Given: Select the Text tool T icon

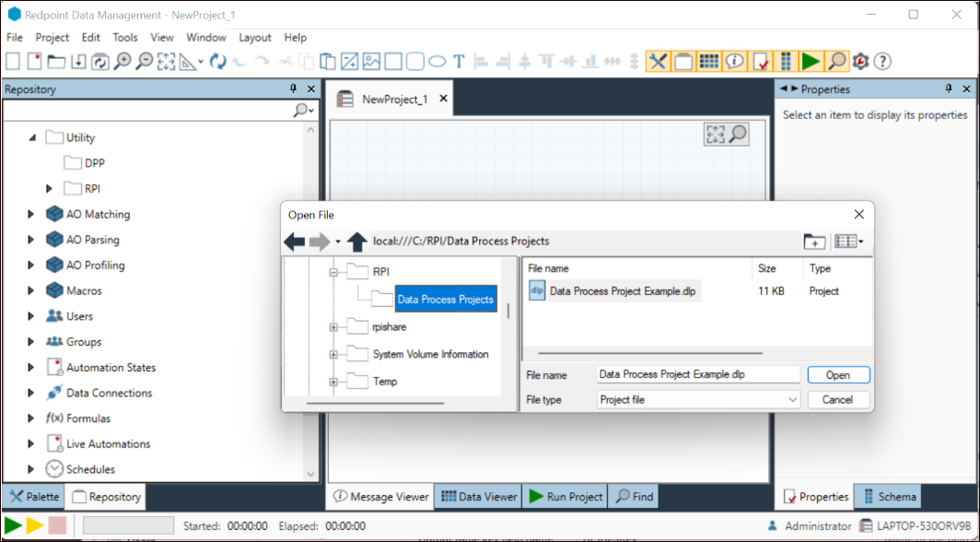Looking at the screenshot, I should (x=459, y=62).
